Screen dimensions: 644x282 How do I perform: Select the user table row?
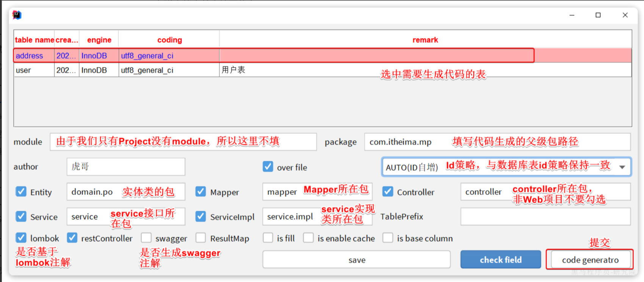click(323, 70)
